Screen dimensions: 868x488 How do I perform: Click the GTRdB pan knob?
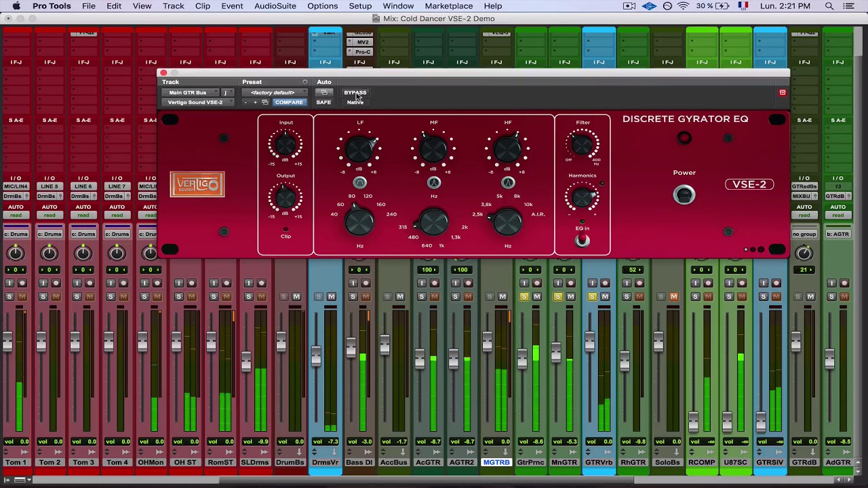(804, 253)
